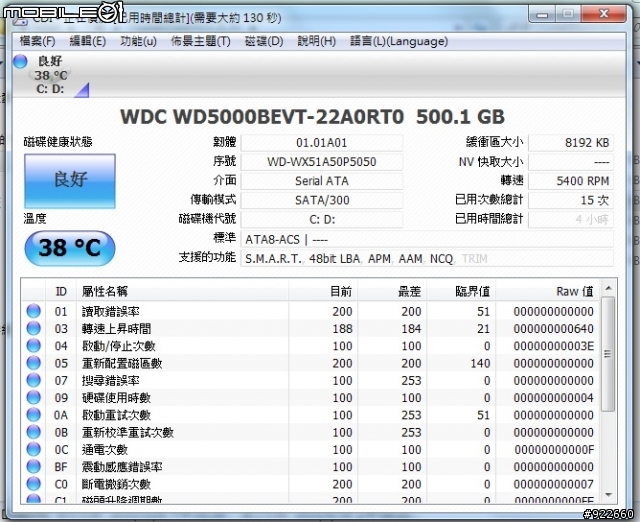Click the supported features field S.M.A.R.T.
This screenshot has width=640, height=522.
pos(427,259)
